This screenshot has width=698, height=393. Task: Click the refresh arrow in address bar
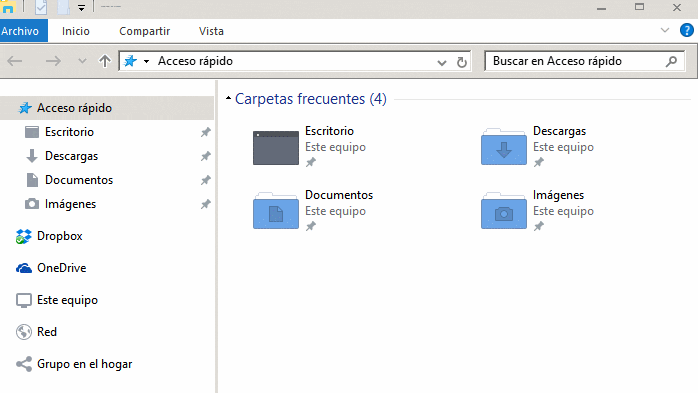pos(462,61)
